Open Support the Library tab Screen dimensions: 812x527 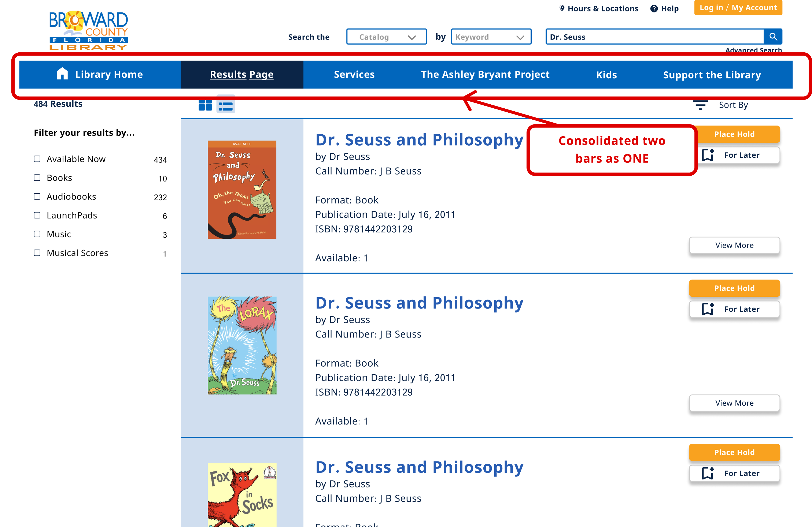[712, 75]
